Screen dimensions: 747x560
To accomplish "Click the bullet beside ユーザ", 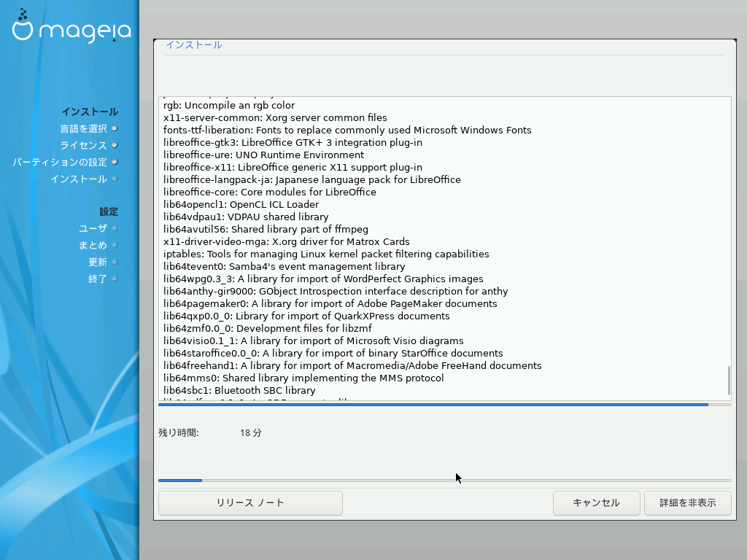I will (x=115, y=228).
